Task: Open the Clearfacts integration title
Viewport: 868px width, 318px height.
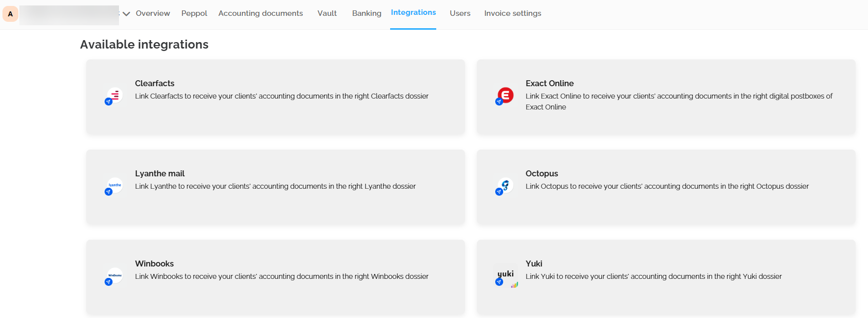Action: point(155,83)
